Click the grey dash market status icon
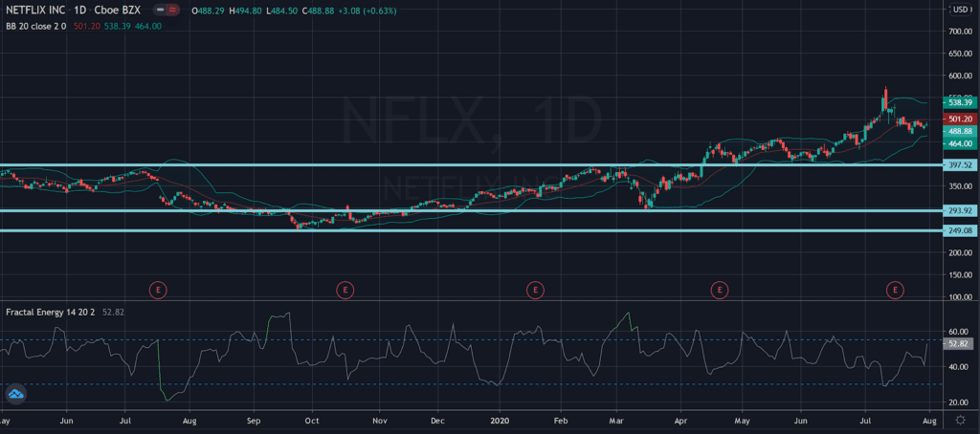Image resolution: width=980 pixels, height=434 pixels. (161, 11)
